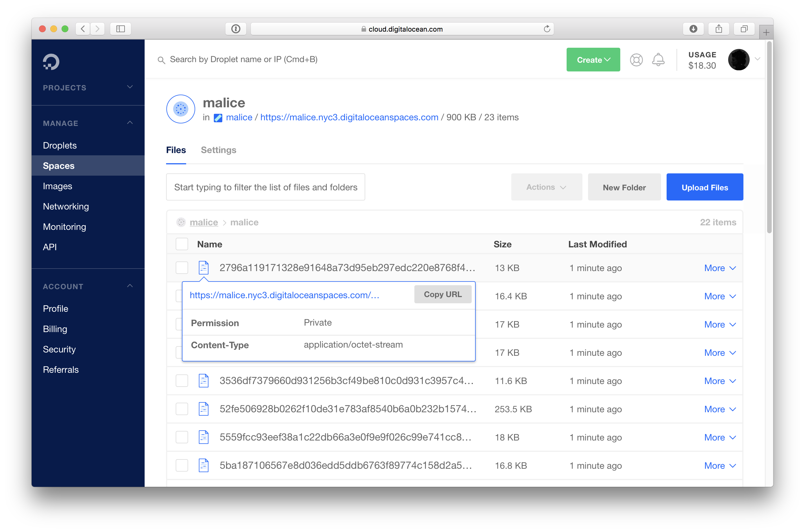Open the notifications bell icon
This screenshot has height=532, width=805.
(658, 60)
